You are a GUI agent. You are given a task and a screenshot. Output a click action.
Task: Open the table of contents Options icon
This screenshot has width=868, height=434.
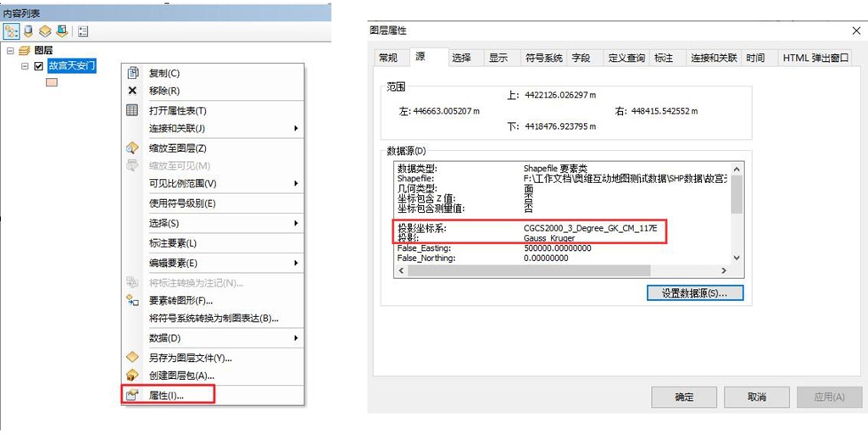(x=83, y=31)
